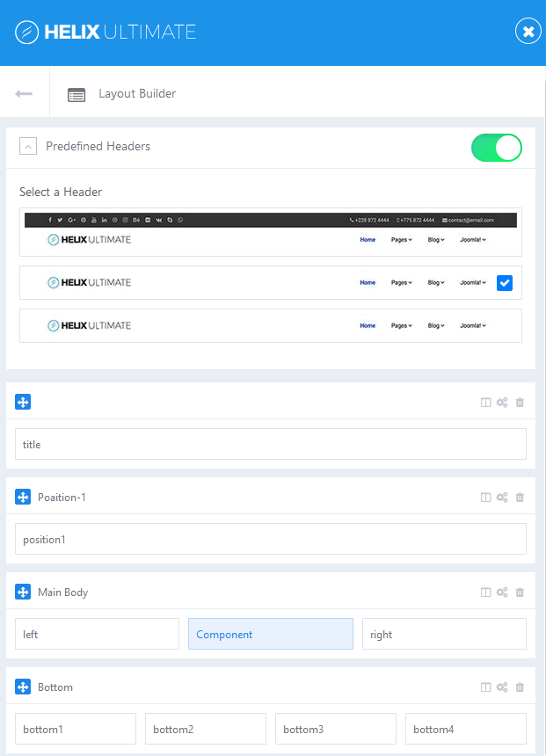The height and width of the screenshot is (756, 546).
Task: Click the trash icon on the title row
Action: click(x=520, y=402)
